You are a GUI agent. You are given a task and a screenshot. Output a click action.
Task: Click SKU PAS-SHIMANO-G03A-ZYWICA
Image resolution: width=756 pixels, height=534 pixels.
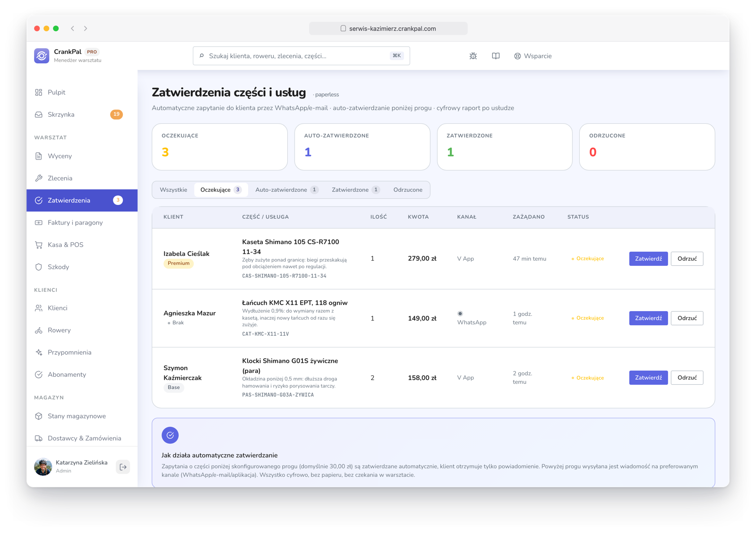pyautogui.click(x=278, y=395)
